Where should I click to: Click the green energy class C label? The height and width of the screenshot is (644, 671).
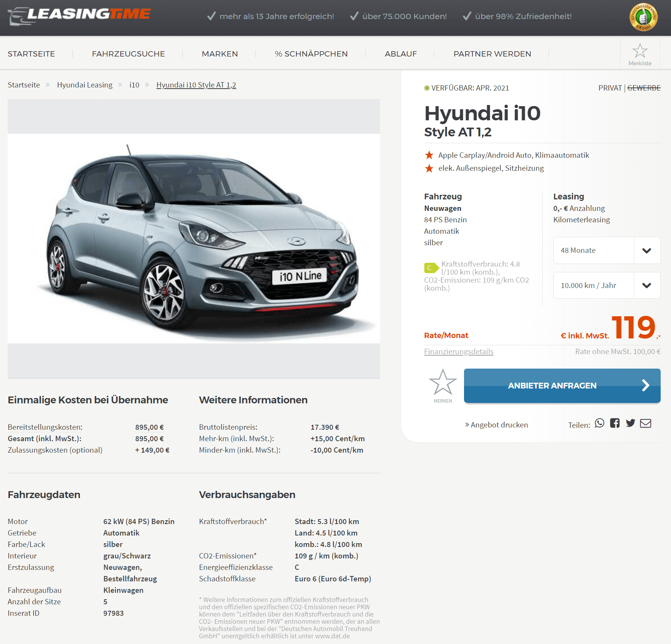click(431, 268)
